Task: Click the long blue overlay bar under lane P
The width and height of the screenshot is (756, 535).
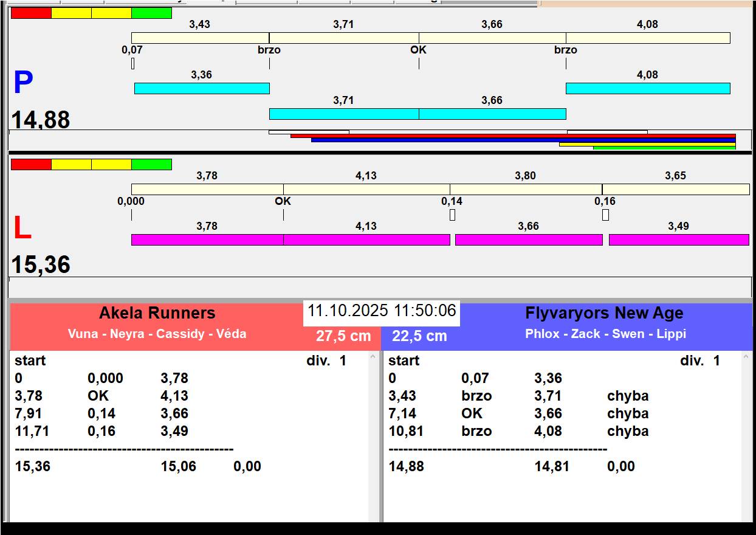Action: [523, 140]
